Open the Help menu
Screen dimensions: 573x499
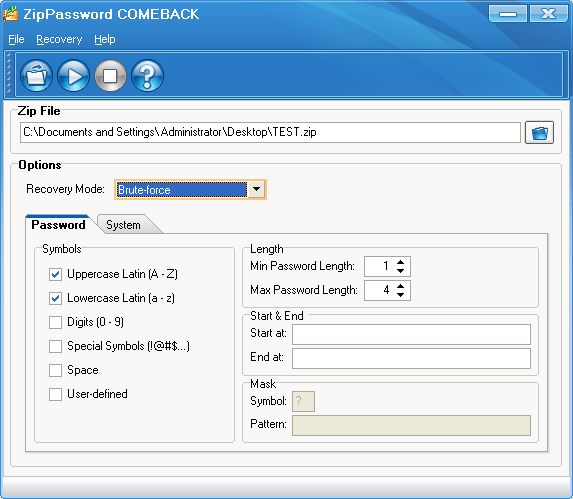[x=105, y=39]
